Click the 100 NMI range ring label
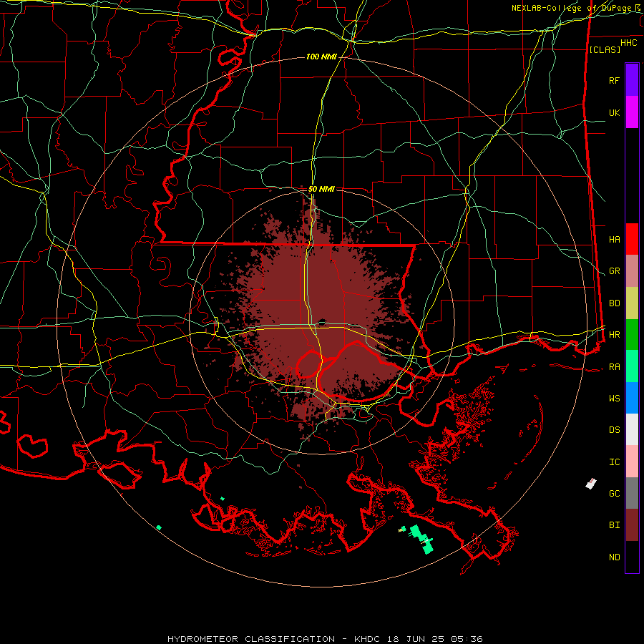This screenshot has width=644, height=644. coord(321,57)
